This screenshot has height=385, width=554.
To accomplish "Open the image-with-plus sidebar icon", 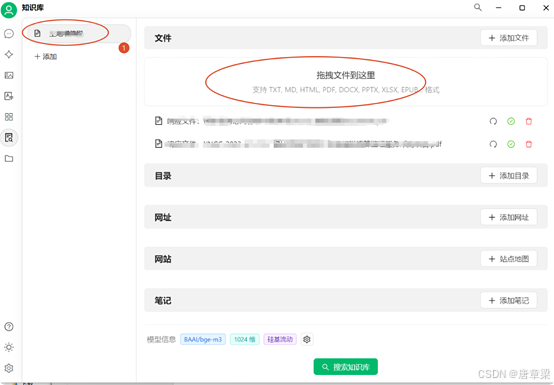I will [x=9, y=96].
